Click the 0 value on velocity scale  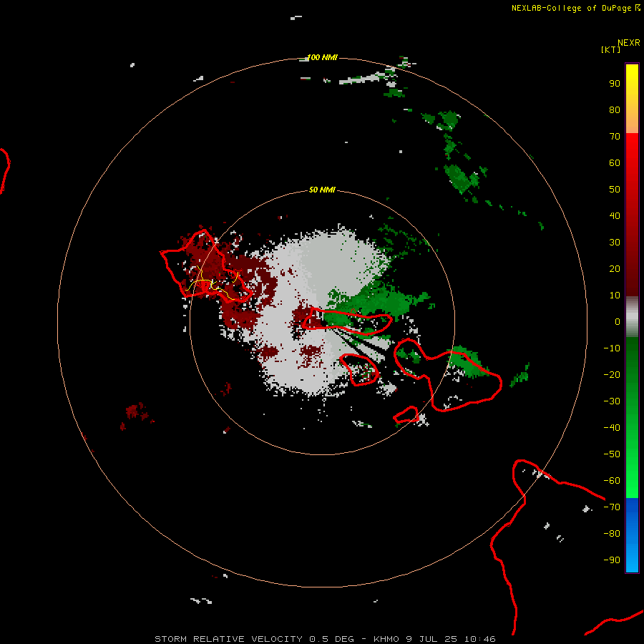pyautogui.click(x=618, y=322)
